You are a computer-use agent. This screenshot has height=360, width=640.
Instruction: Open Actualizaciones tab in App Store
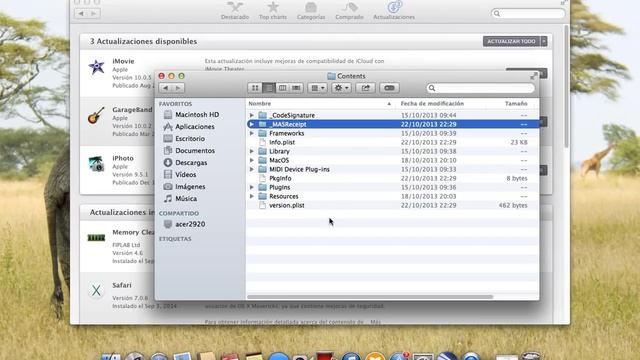tap(394, 11)
